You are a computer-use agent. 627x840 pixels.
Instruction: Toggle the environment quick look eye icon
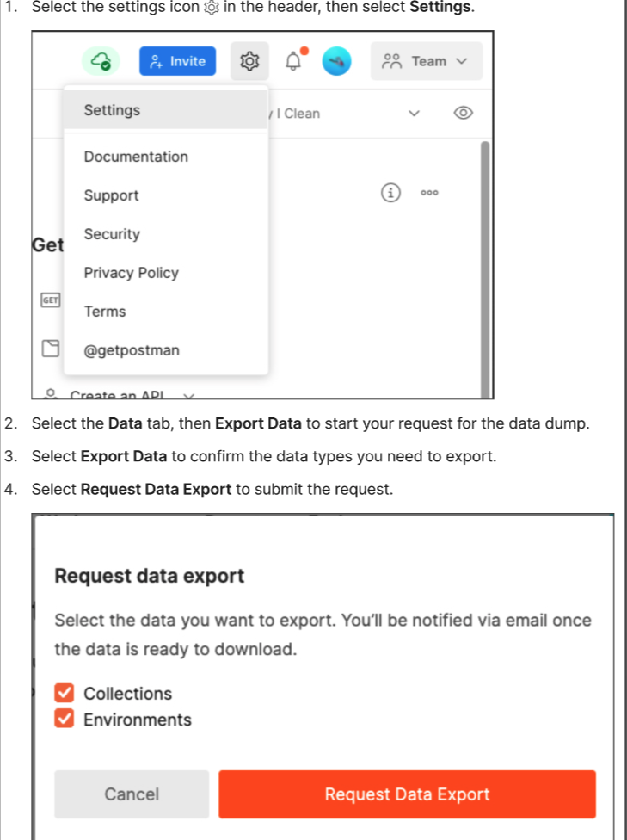click(462, 113)
